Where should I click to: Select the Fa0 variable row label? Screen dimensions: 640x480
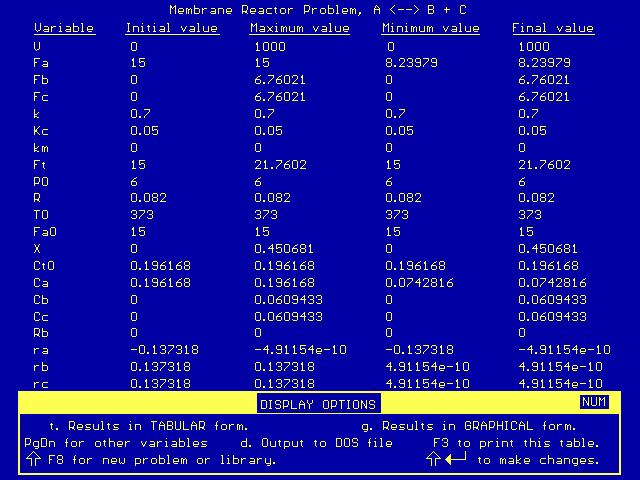point(44,231)
